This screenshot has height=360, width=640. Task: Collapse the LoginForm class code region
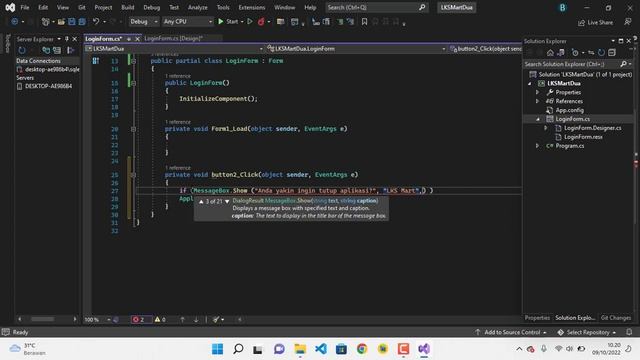(133, 61)
